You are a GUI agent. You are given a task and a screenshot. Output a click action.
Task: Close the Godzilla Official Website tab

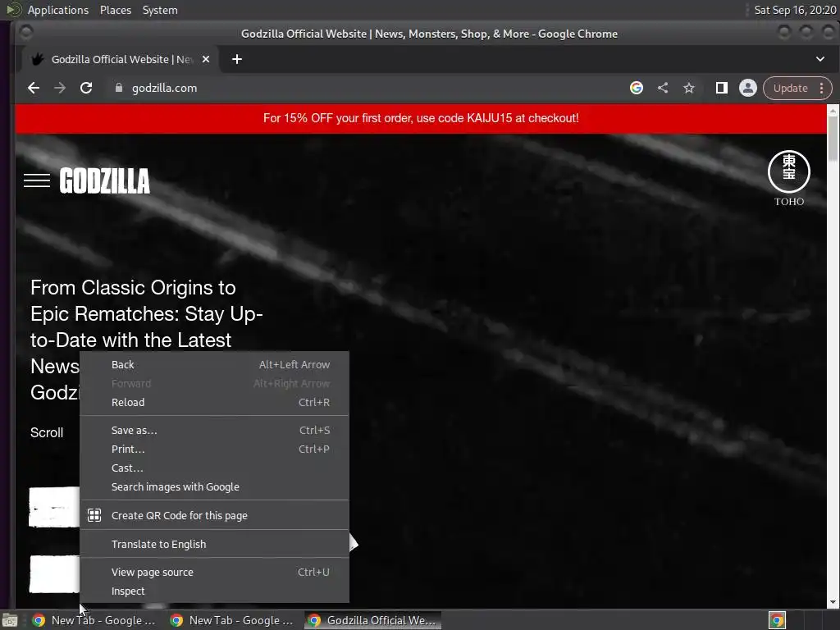(x=206, y=59)
